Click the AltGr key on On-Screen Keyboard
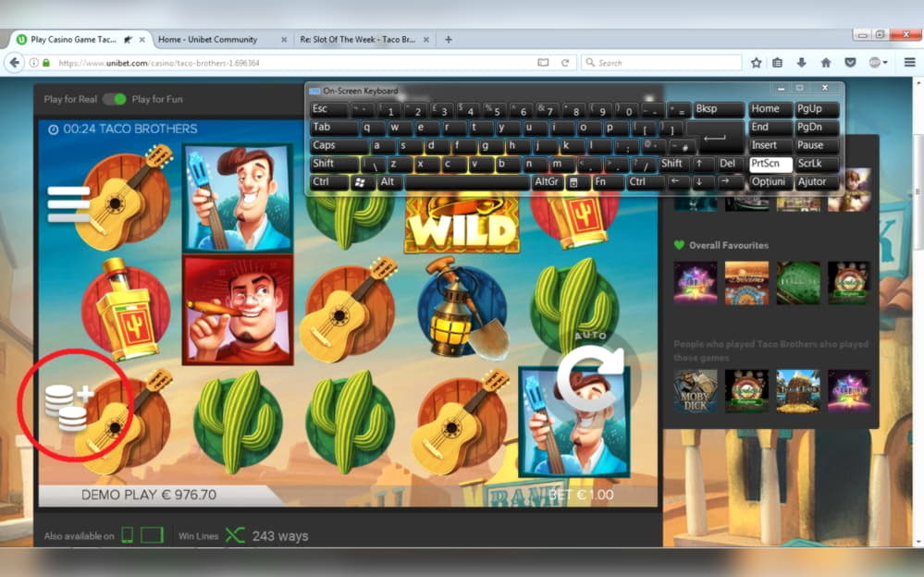 [547, 182]
